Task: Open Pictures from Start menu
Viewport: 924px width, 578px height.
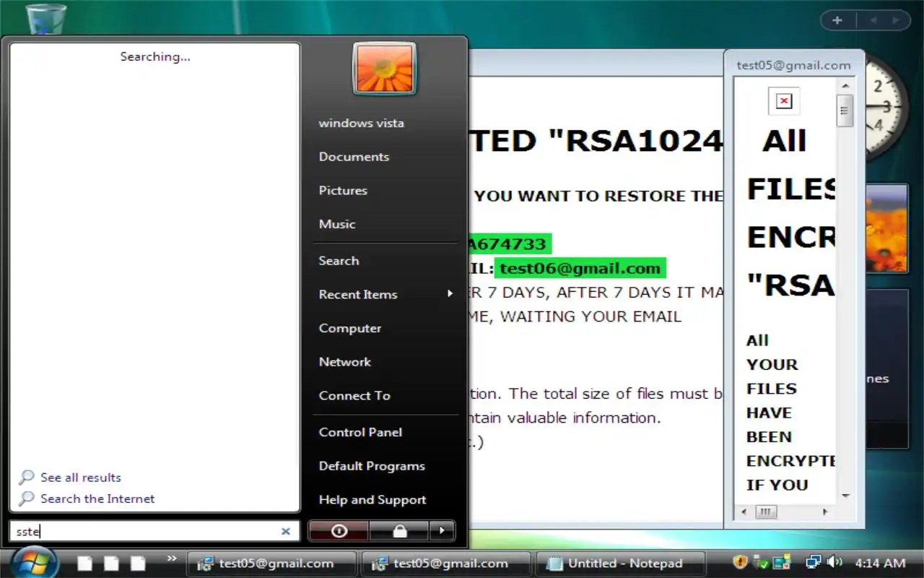Action: point(343,191)
